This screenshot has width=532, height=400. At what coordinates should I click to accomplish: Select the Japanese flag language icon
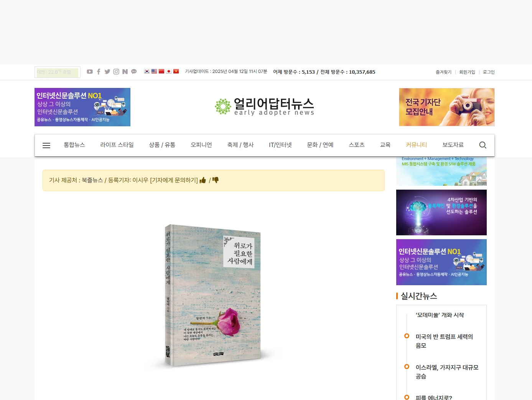pyautogui.click(x=169, y=71)
